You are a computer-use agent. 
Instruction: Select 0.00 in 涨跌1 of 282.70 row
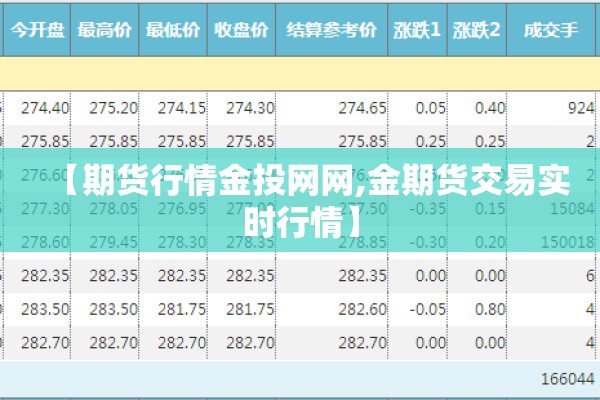coord(431,343)
